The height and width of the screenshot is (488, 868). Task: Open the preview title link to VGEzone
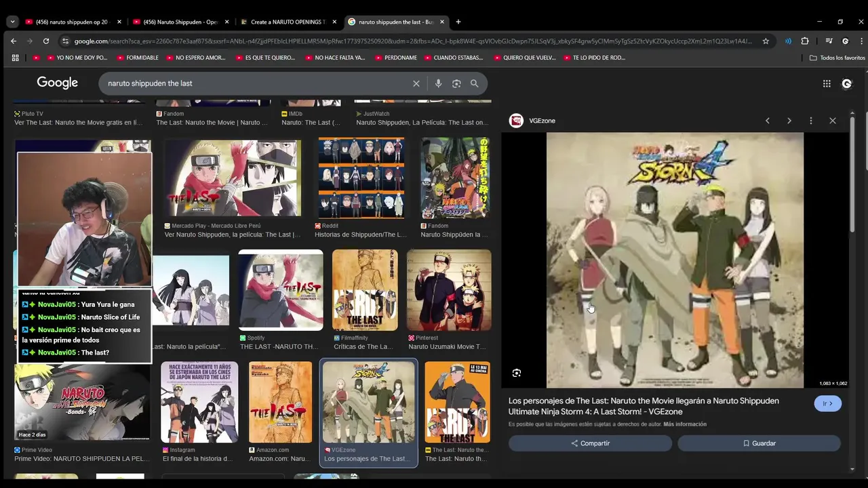[644, 406]
